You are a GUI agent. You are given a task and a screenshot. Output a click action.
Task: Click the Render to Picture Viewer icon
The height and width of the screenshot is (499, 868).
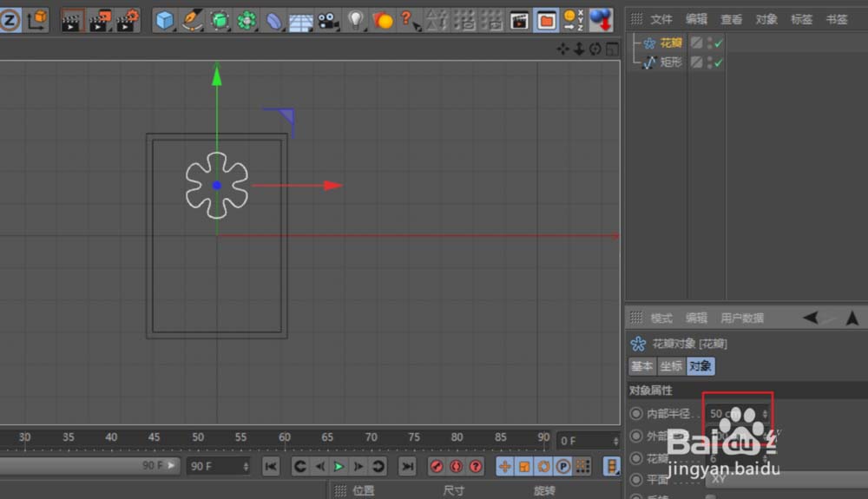pyautogui.click(x=101, y=19)
